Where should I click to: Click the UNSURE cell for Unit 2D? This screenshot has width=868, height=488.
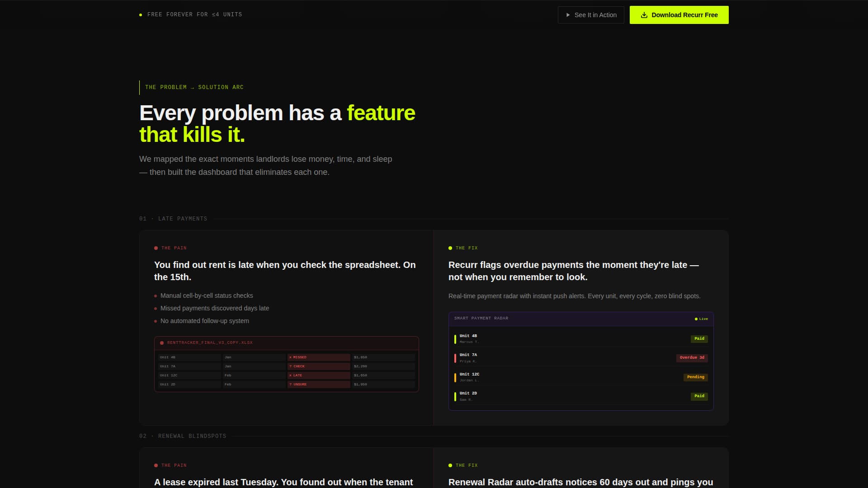(x=319, y=385)
